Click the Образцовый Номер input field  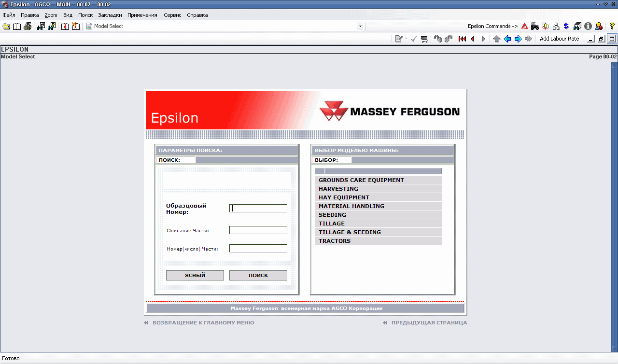(x=258, y=209)
